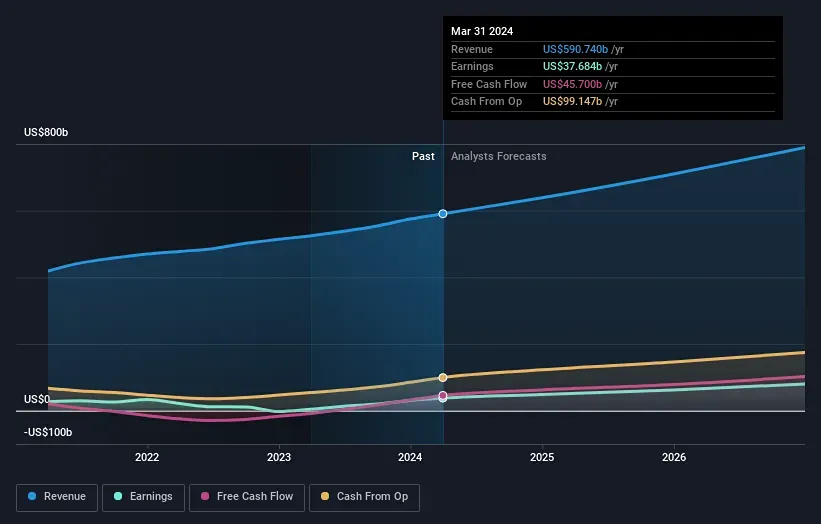
Task: Click the US$800b y-axis label
Action: click(x=48, y=133)
